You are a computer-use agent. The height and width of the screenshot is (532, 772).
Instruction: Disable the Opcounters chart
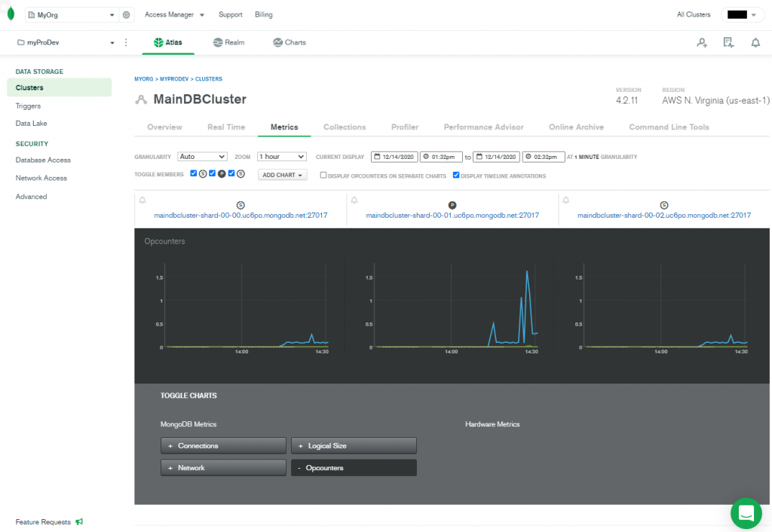354,467
